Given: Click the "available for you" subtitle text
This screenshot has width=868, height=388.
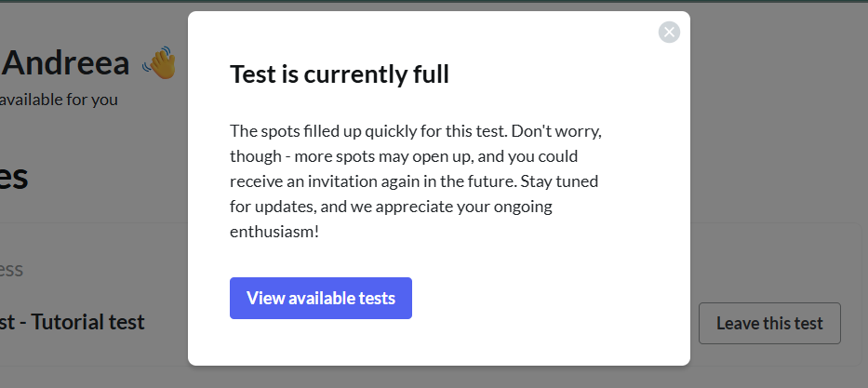Looking at the screenshot, I should pyautogui.click(x=59, y=100).
